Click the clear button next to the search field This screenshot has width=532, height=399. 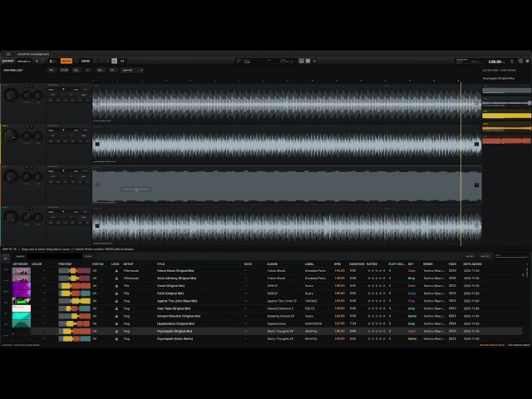click(x=88, y=257)
